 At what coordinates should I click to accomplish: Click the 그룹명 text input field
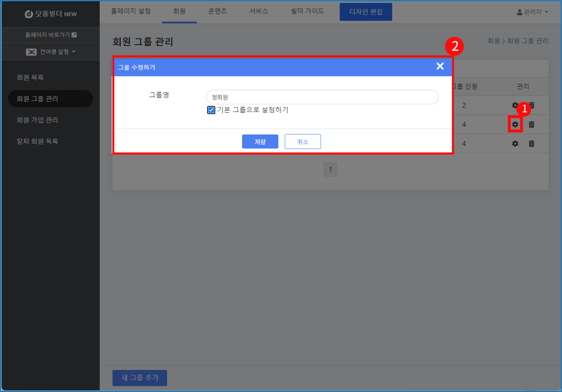(x=322, y=97)
